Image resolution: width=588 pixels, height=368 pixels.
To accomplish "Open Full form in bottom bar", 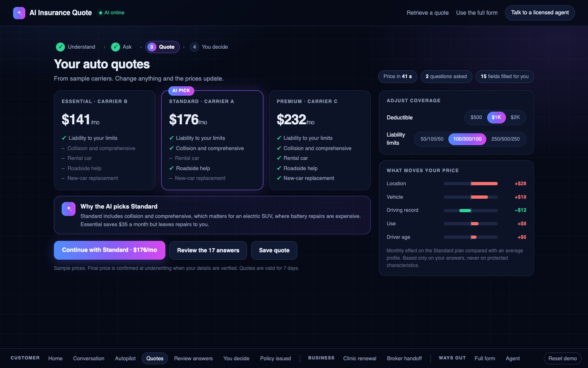I will tap(485, 358).
